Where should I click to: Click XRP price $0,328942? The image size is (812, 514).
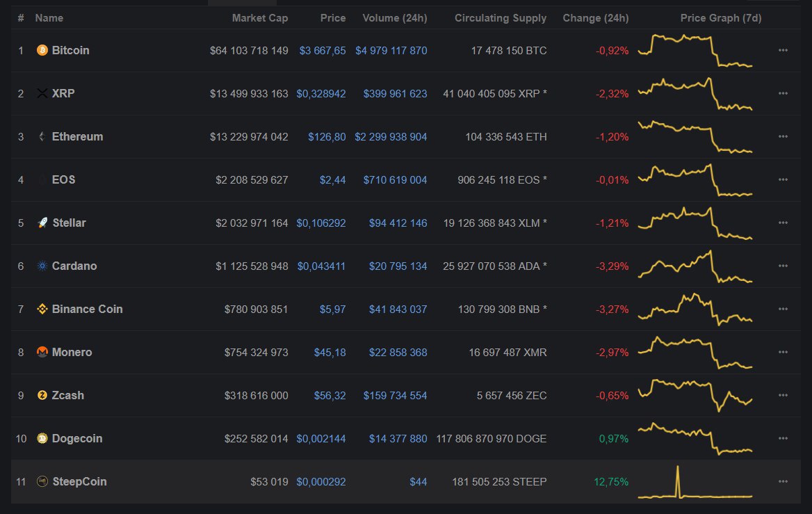tap(321, 93)
